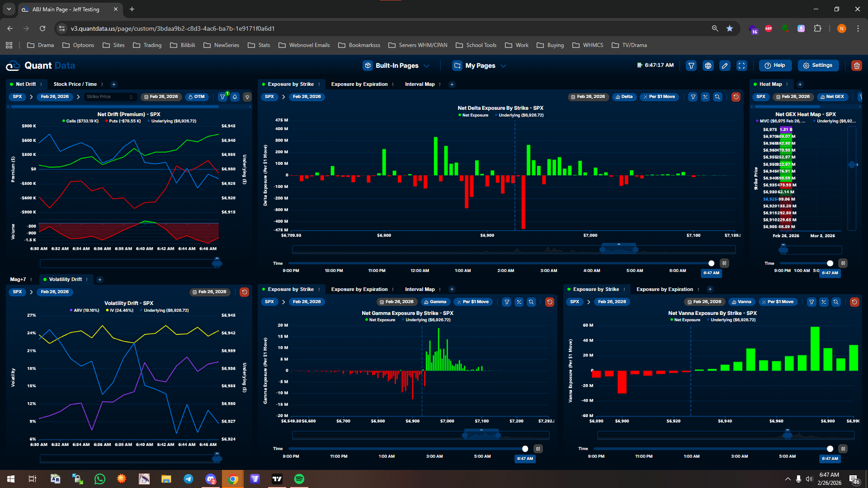Click the pencil edit page icon
Image resolution: width=868 pixels, height=488 pixels.
coord(725,66)
